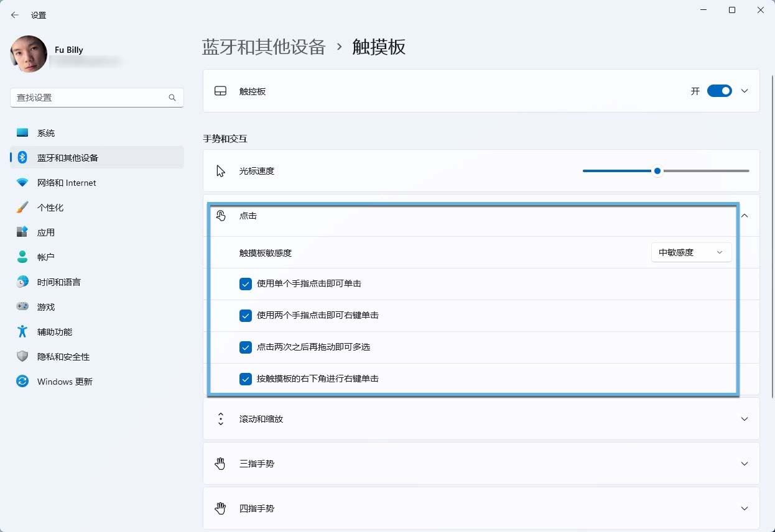
Task: Disable 使用两个手指点击即可右键单击
Action: point(246,315)
